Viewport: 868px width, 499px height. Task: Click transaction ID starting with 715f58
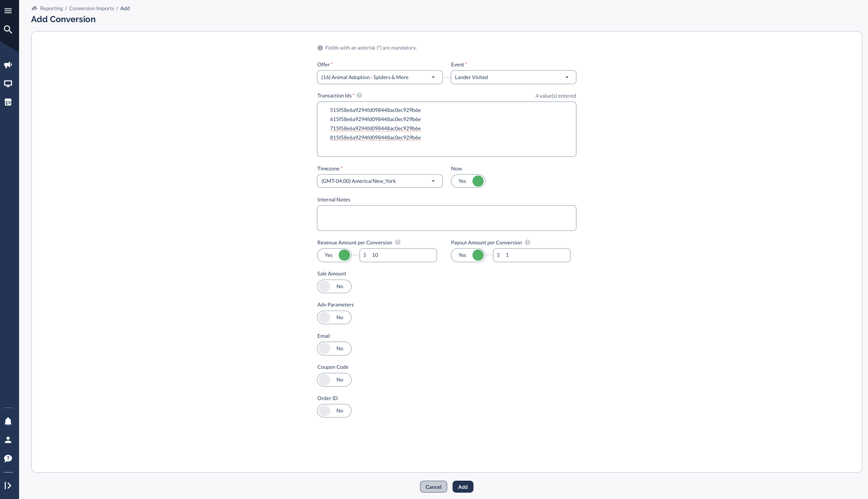click(x=375, y=128)
